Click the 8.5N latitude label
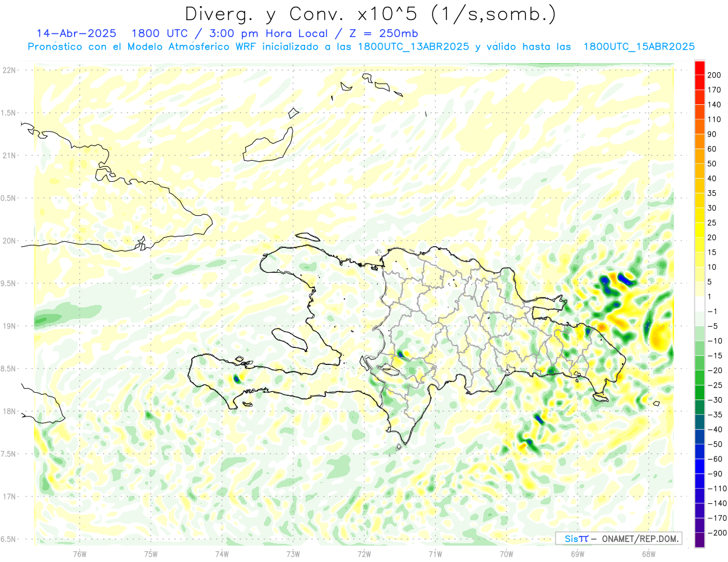 point(8,369)
